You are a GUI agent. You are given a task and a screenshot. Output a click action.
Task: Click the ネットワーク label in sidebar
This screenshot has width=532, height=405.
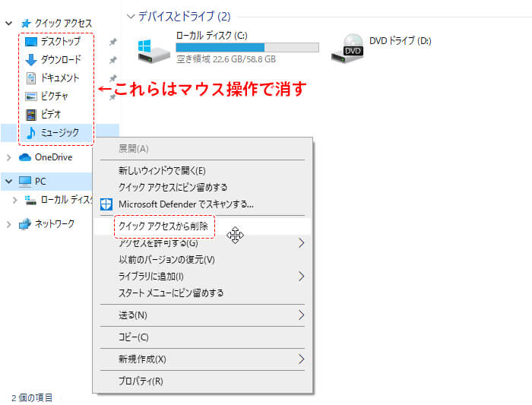pyautogui.click(x=55, y=224)
